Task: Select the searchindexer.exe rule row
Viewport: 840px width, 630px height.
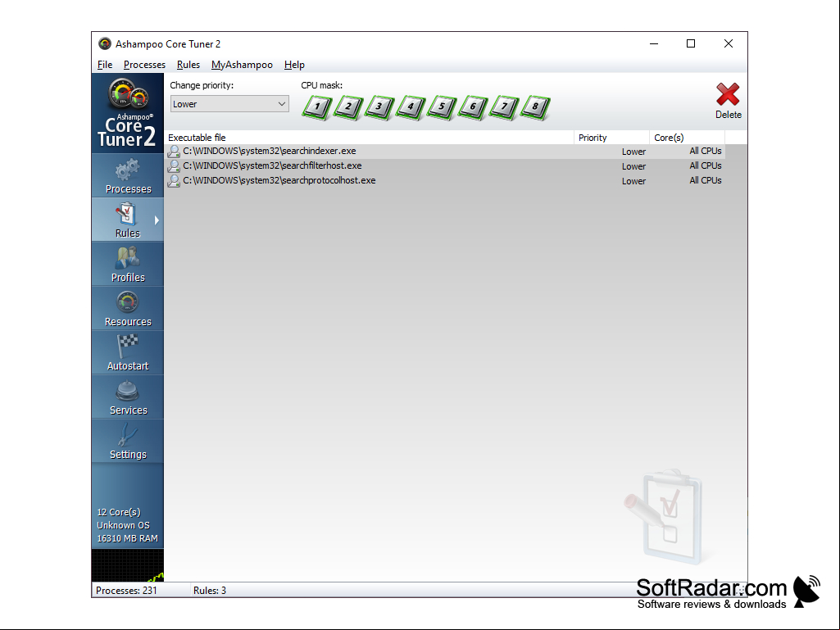Action: tap(445, 152)
